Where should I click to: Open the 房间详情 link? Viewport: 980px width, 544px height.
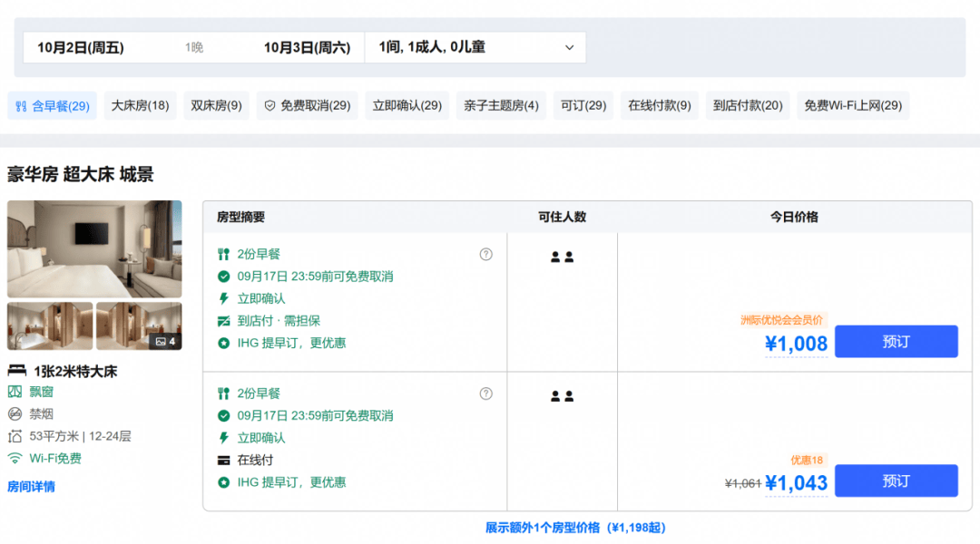tap(31, 487)
